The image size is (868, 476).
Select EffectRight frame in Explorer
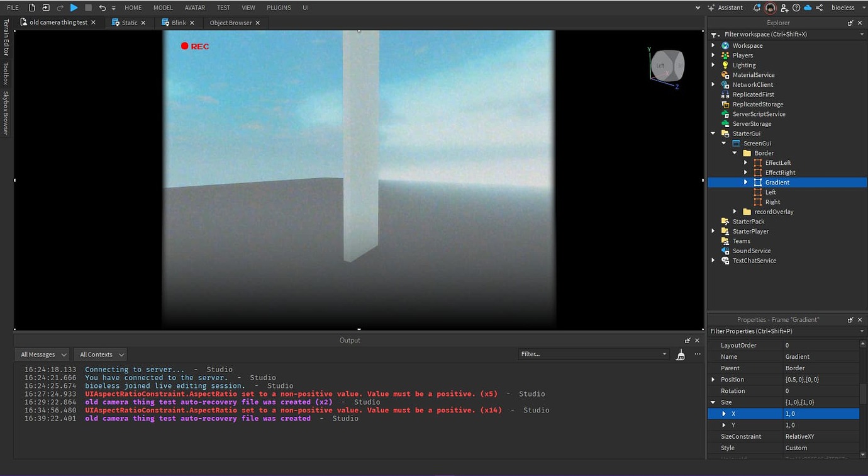tap(780, 173)
